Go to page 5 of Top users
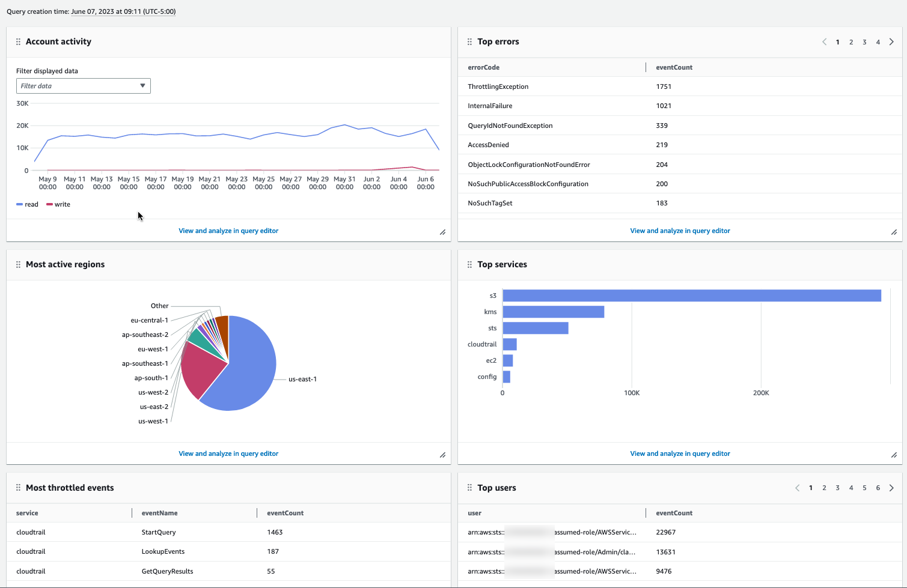 [864, 488]
